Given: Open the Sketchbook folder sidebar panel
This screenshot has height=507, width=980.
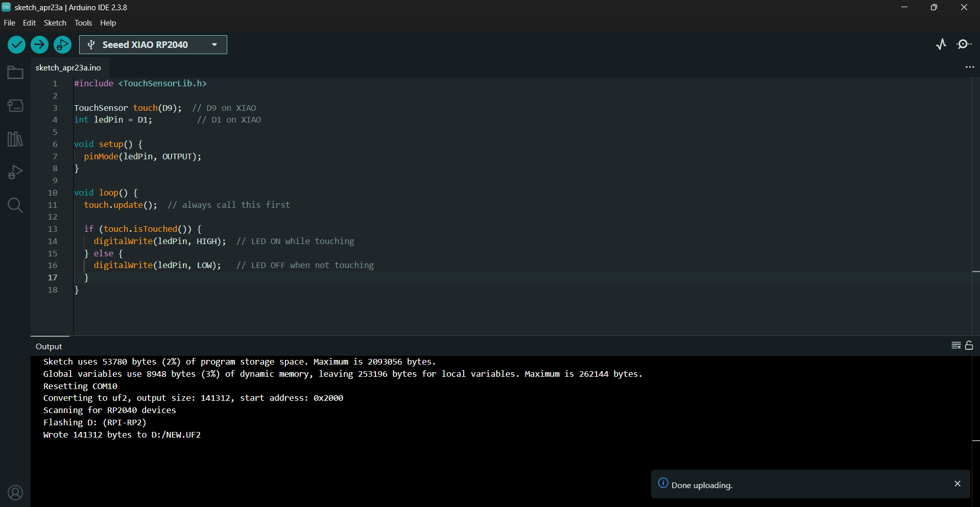Looking at the screenshot, I should (15, 73).
